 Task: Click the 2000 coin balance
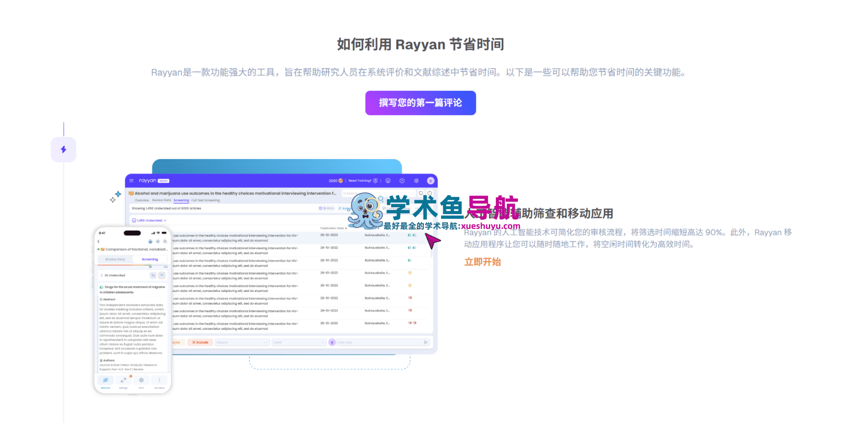click(x=335, y=181)
